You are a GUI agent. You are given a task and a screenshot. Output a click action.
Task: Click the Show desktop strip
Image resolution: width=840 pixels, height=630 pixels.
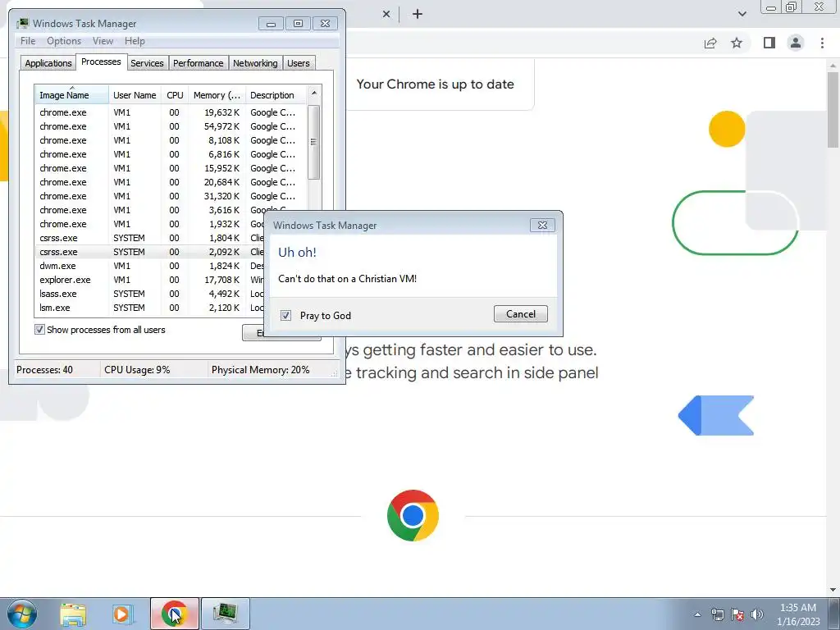[834, 614]
